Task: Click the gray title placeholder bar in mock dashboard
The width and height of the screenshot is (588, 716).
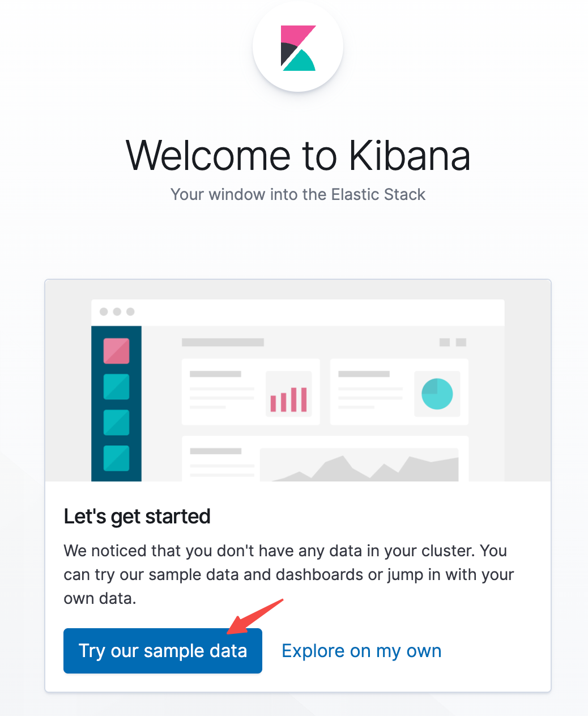Action: pos(223,342)
